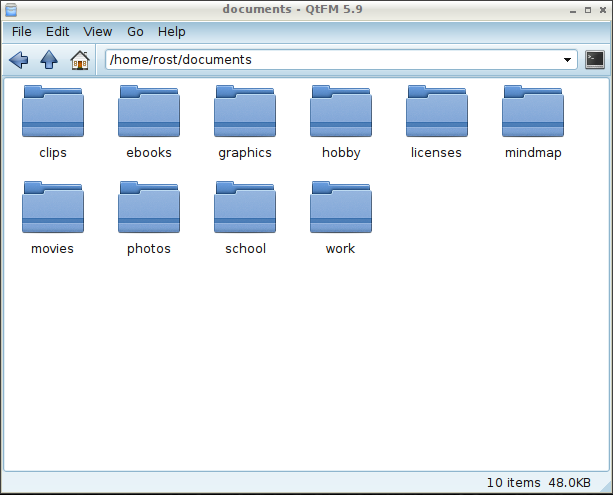Click the 'ebooks' folder name label
Viewport: 613px width, 495px height.
tap(149, 152)
